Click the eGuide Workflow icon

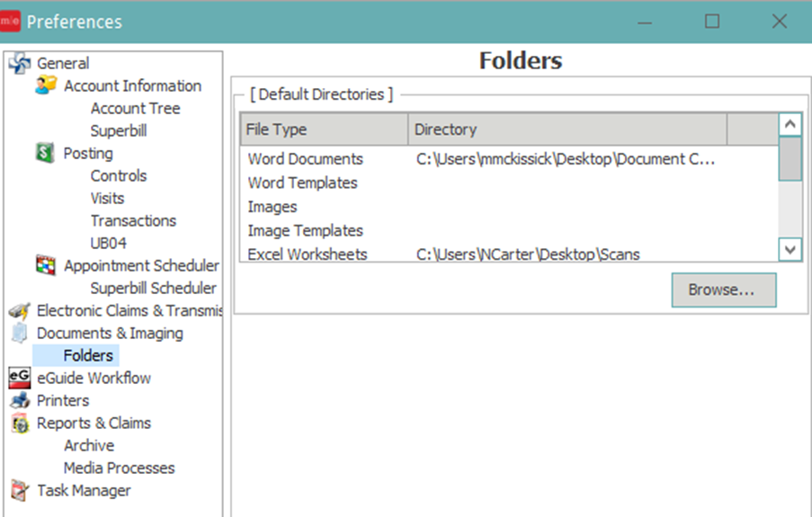(x=19, y=379)
